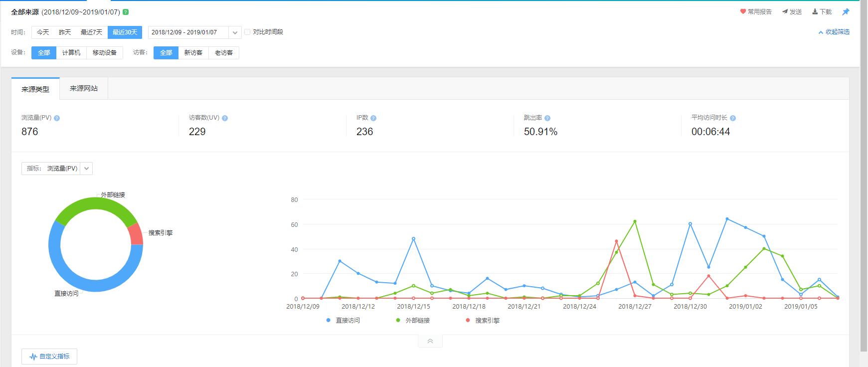Switch to the 来源类型 tab

(x=35, y=89)
